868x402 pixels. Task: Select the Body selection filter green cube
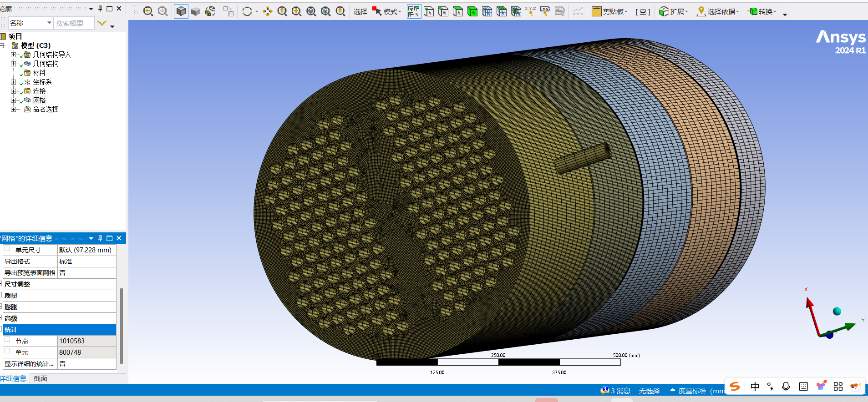coord(472,11)
